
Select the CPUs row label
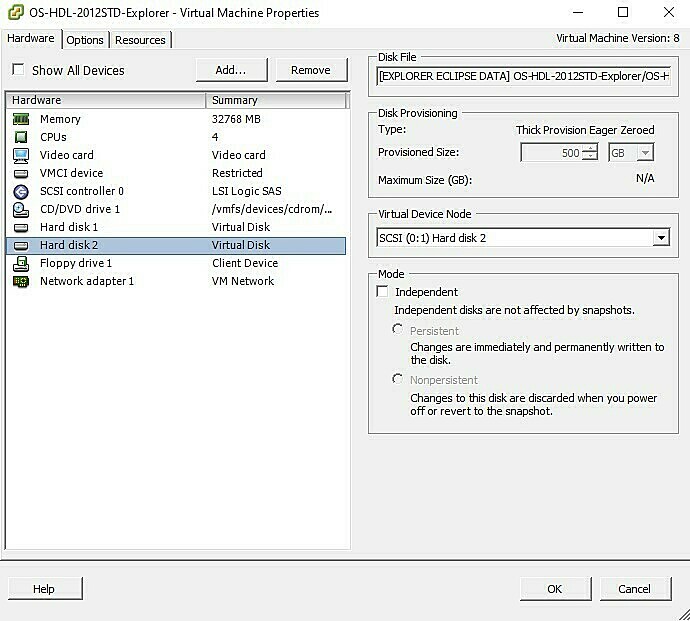pos(53,137)
